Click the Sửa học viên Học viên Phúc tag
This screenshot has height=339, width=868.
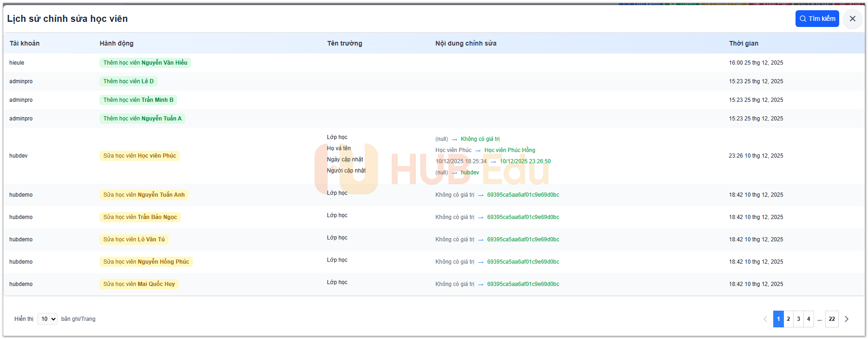[x=139, y=156]
